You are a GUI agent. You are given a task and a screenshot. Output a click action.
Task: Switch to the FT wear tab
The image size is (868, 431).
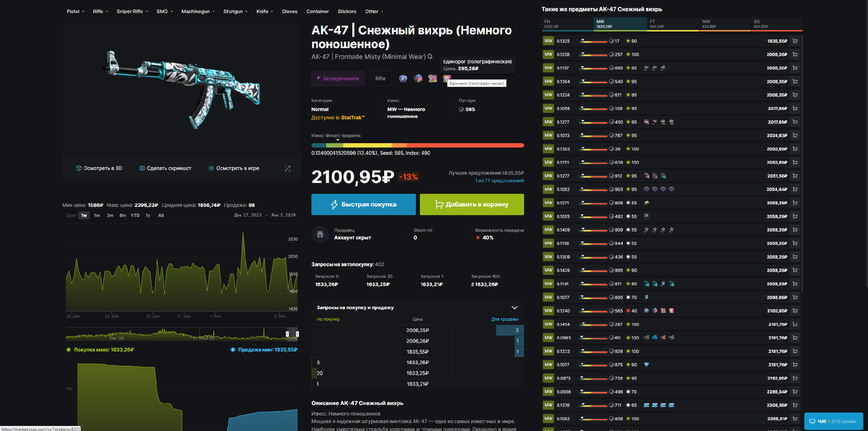[x=673, y=24]
